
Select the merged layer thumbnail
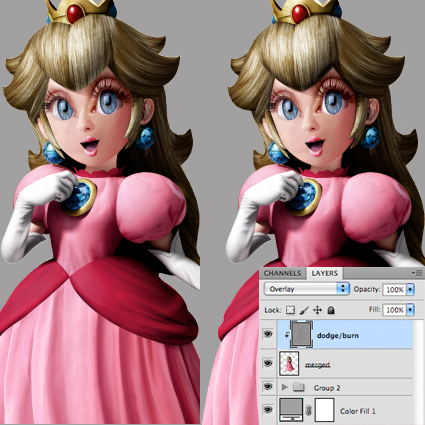tap(289, 363)
